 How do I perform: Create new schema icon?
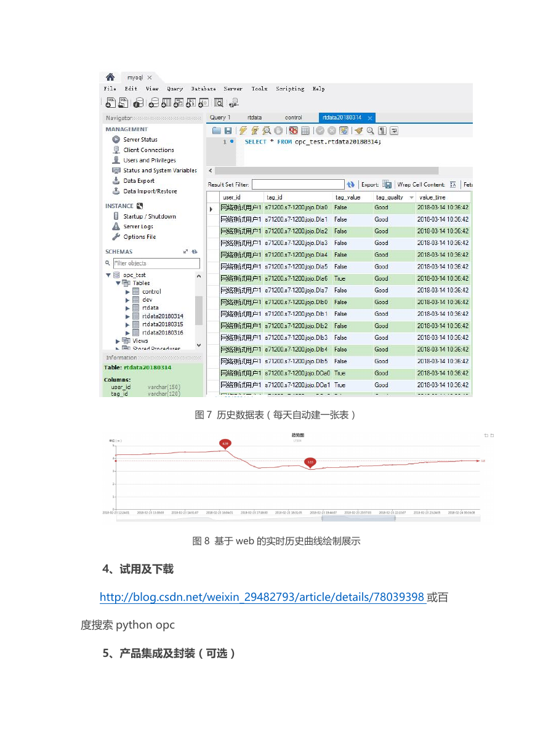tap(154, 103)
